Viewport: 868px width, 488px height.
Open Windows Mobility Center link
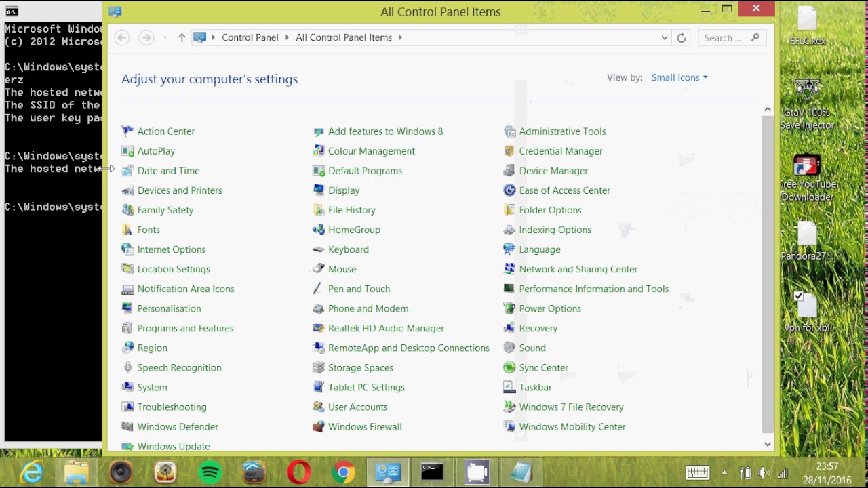572,426
